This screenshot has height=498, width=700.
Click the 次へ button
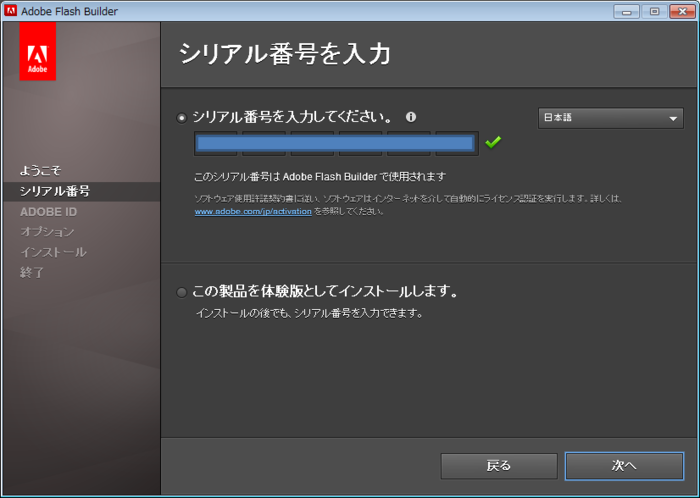tap(624, 466)
